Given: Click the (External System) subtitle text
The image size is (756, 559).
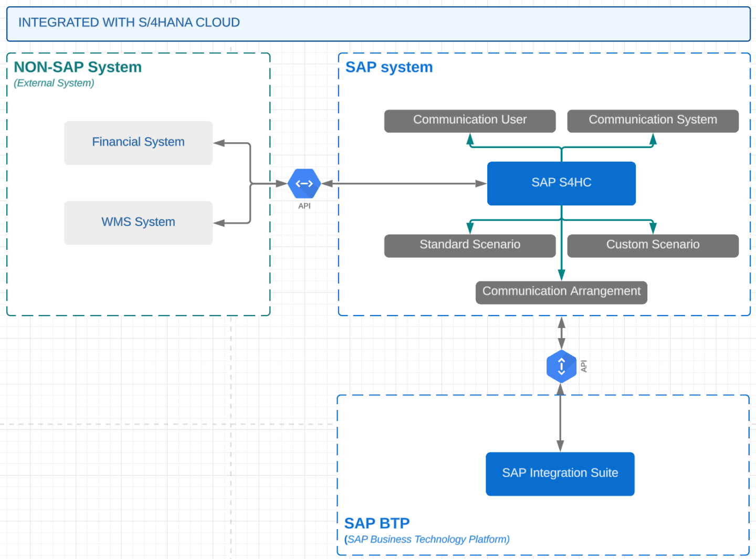Looking at the screenshot, I should (x=54, y=83).
